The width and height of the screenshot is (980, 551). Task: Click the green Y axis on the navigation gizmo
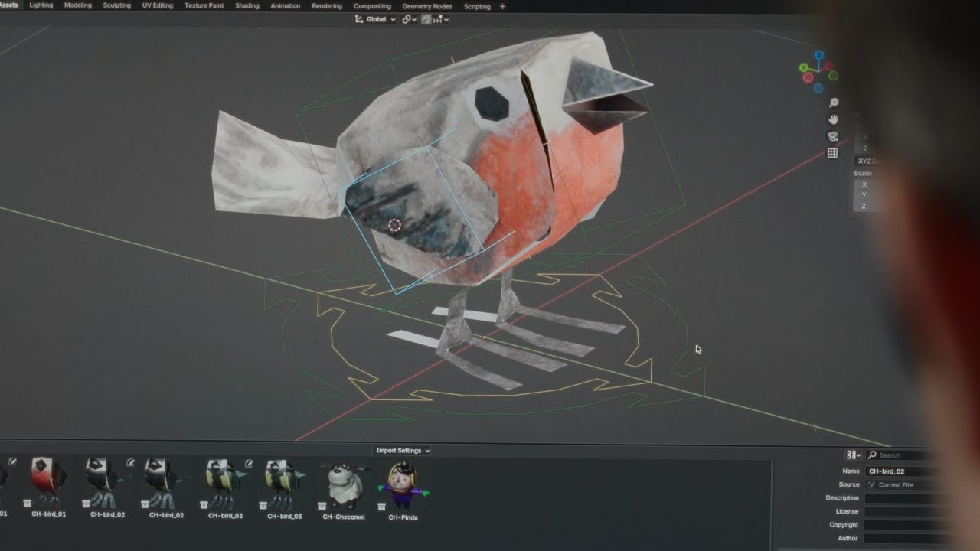pyautogui.click(x=805, y=68)
